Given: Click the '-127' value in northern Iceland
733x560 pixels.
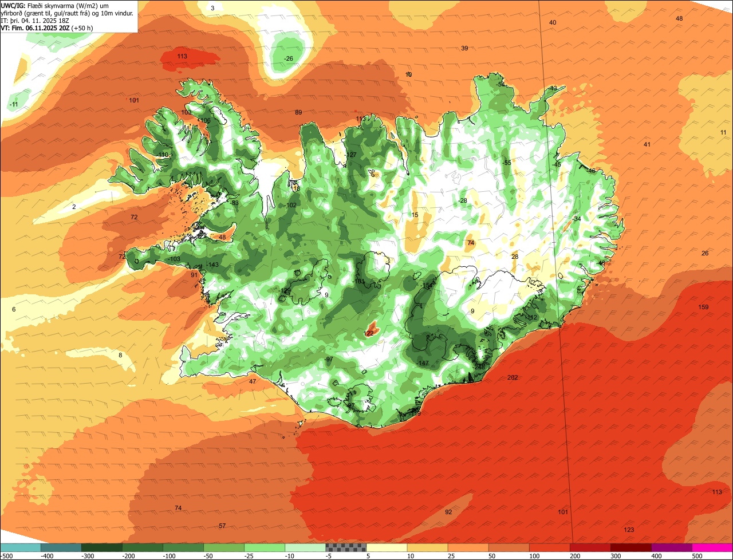Looking at the screenshot, I should pos(351,155).
